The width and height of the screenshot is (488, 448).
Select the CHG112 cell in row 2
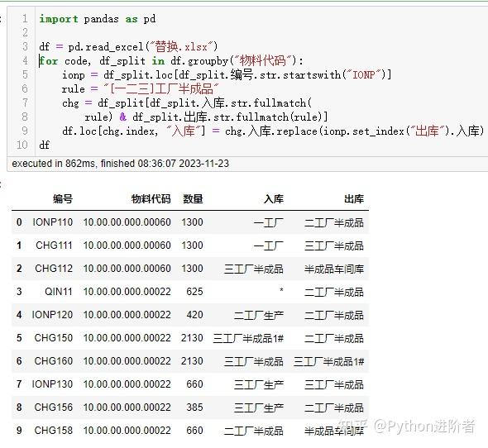pyautogui.click(x=54, y=269)
